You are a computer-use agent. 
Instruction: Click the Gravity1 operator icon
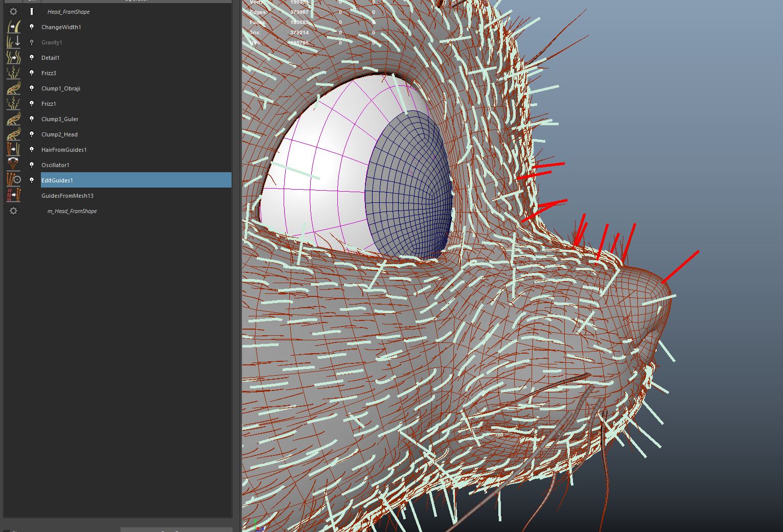click(x=14, y=42)
